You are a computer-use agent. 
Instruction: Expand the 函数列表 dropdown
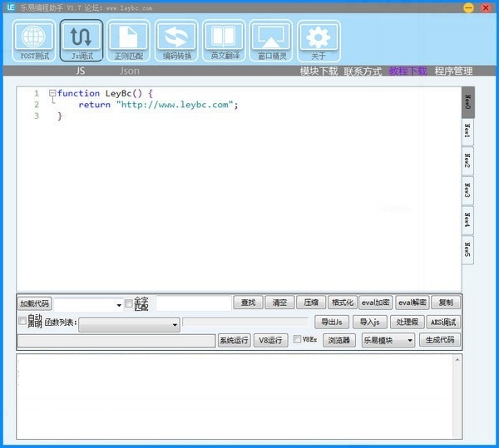pos(129,325)
